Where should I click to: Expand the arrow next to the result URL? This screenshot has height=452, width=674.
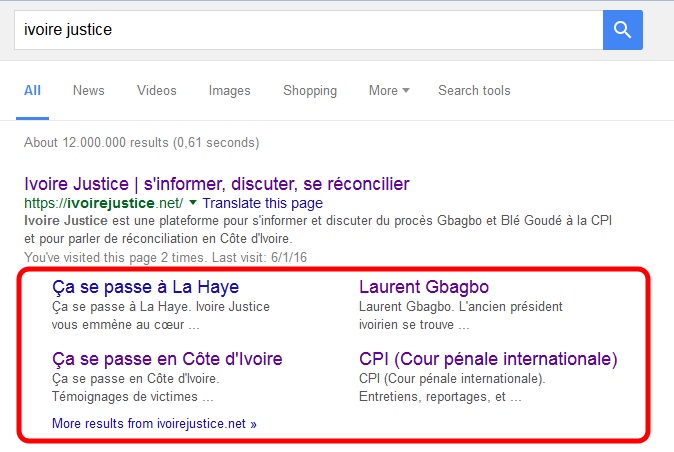193,202
